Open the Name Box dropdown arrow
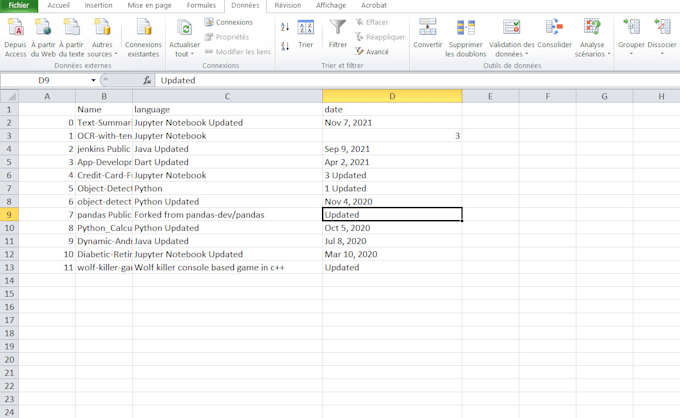Image resolution: width=680 pixels, height=418 pixels. click(x=94, y=80)
